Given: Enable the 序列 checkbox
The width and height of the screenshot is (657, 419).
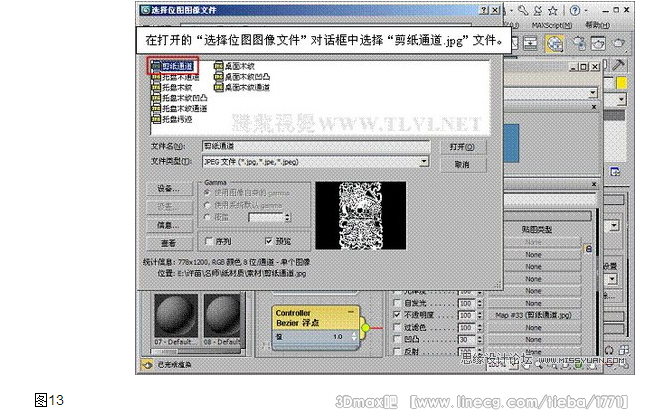Looking at the screenshot, I should (x=208, y=241).
